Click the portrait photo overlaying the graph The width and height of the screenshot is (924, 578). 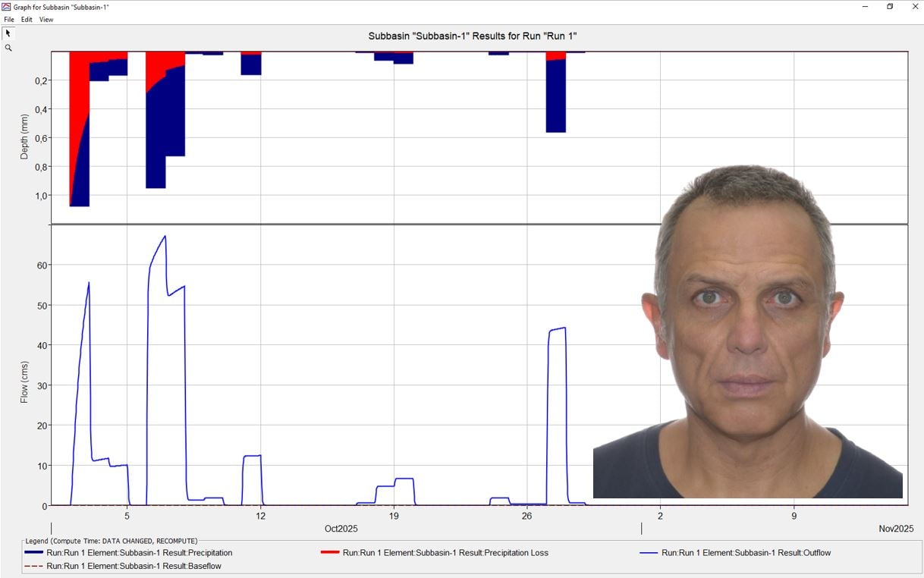click(x=748, y=334)
